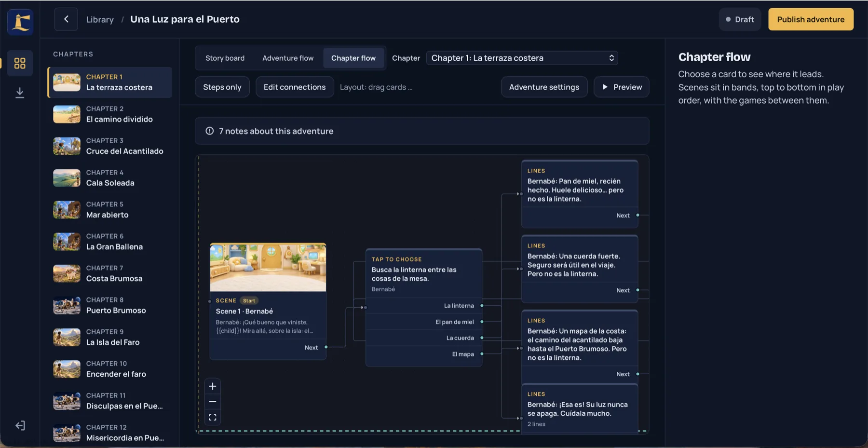The width and height of the screenshot is (868, 448).
Task: Select the Pan de miel lines card
Action: 580,194
